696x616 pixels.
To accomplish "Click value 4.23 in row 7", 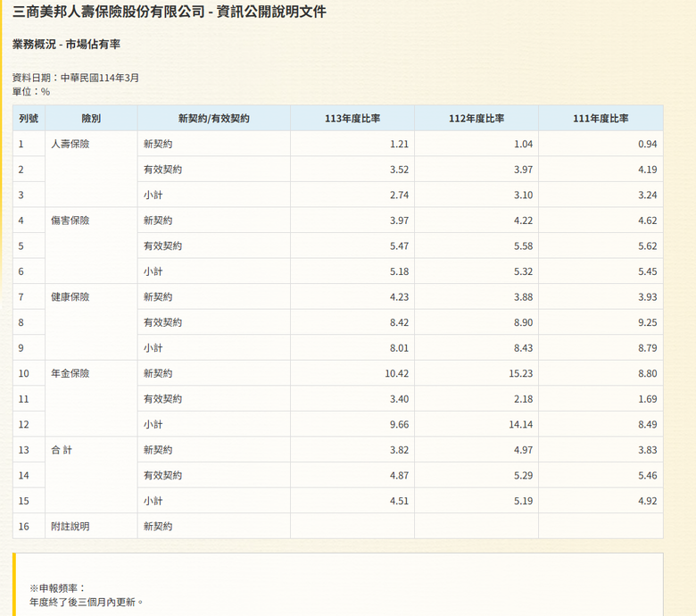I will pos(399,296).
